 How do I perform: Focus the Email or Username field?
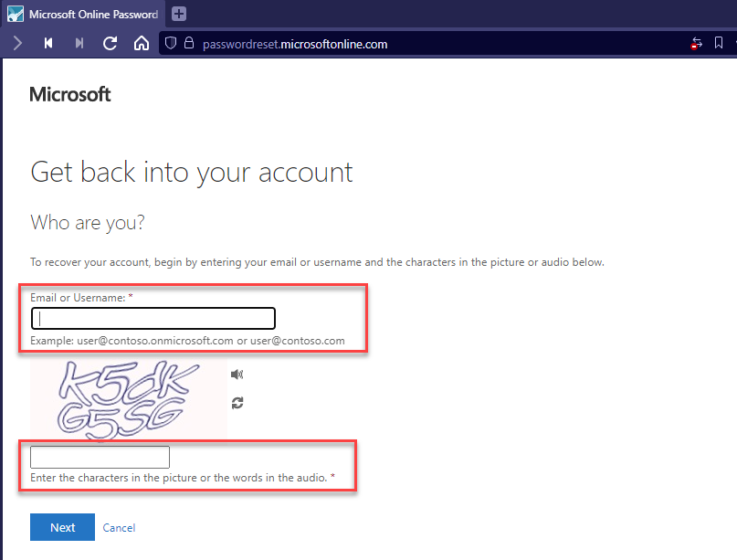[x=153, y=318]
